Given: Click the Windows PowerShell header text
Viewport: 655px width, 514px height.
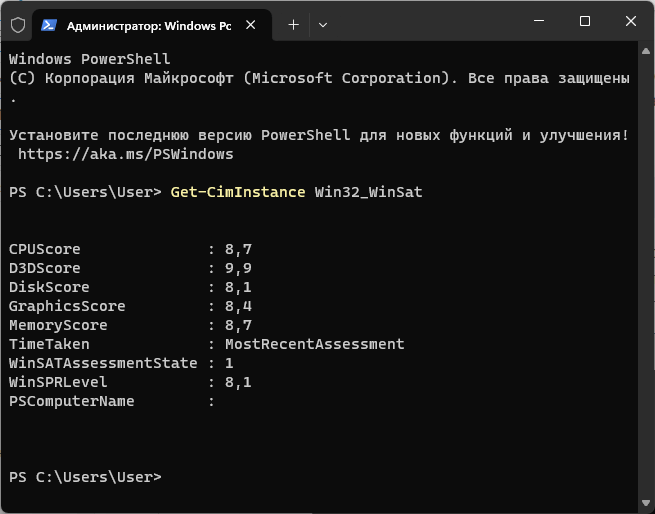Looking at the screenshot, I should (x=89, y=59).
